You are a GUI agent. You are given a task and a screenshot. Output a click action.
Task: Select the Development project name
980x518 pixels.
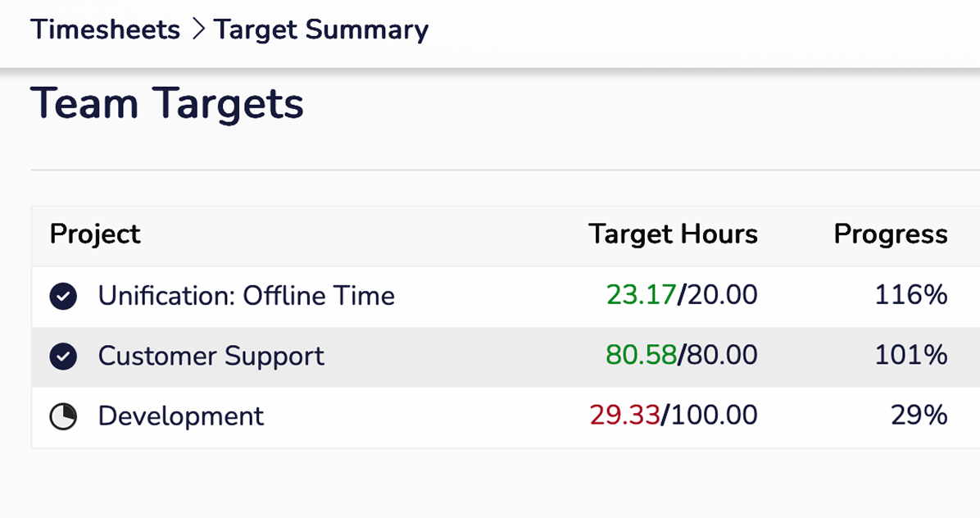point(180,416)
